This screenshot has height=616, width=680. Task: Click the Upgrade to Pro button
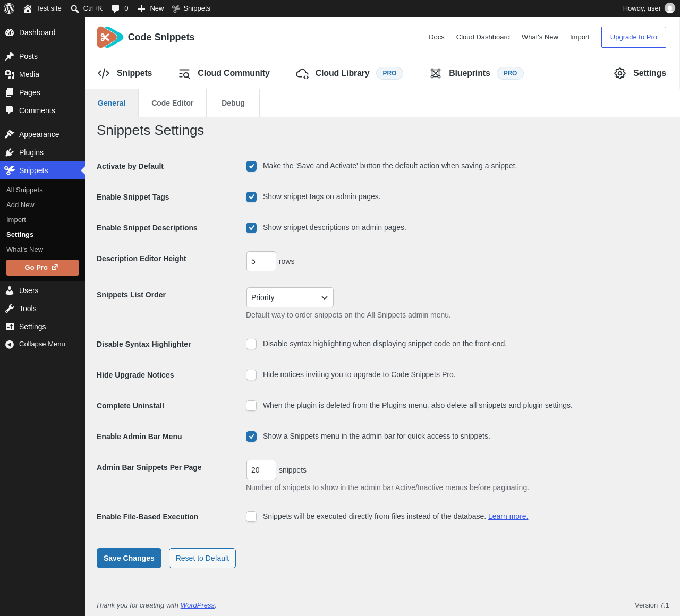[x=634, y=37]
